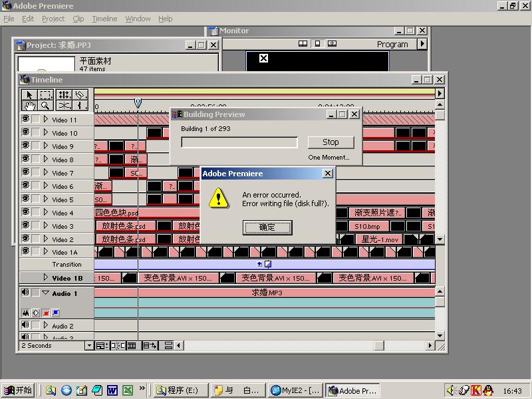Open the Edit menu
The width and height of the screenshot is (532, 399).
(28, 19)
